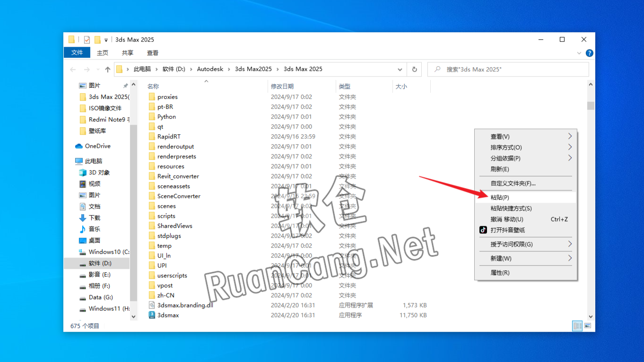Viewport: 644px width, 362px height.
Task: Expand the ribbon with the chevron near Help
Action: point(580,53)
